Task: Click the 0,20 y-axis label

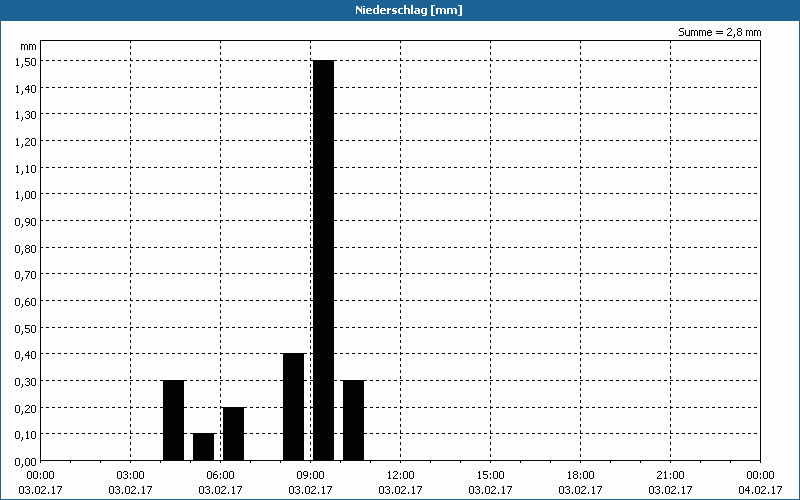Action: click(26, 408)
